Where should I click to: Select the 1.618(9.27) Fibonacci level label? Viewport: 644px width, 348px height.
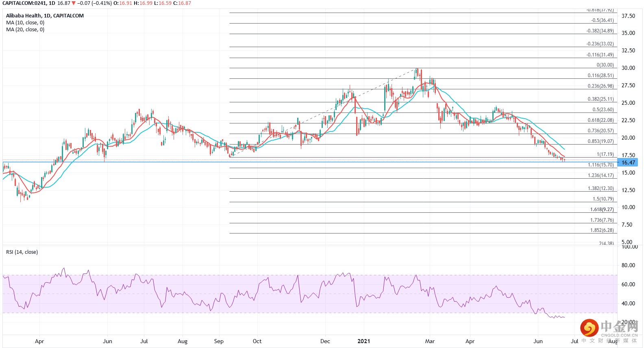602,210
